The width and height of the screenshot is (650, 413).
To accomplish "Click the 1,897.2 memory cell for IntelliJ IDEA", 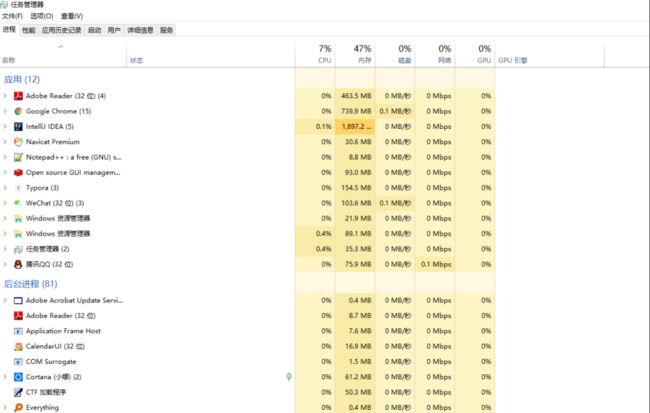I will point(355,127).
